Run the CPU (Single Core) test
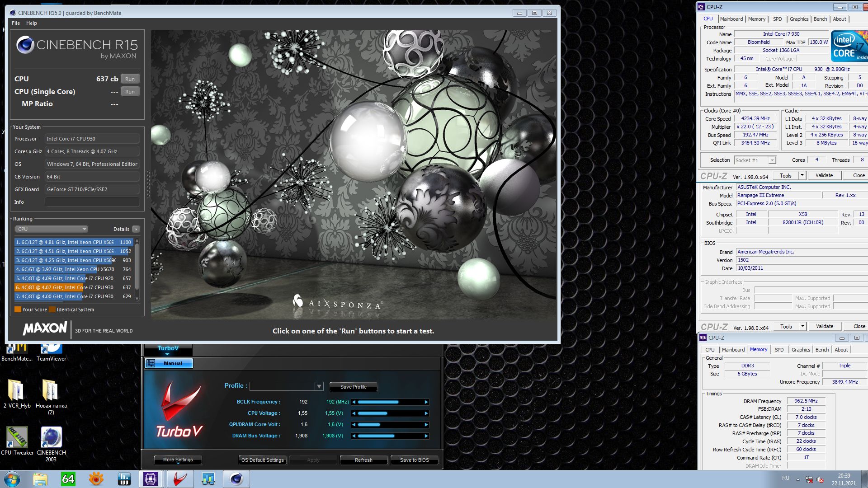The width and height of the screenshot is (868, 488). click(130, 92)
